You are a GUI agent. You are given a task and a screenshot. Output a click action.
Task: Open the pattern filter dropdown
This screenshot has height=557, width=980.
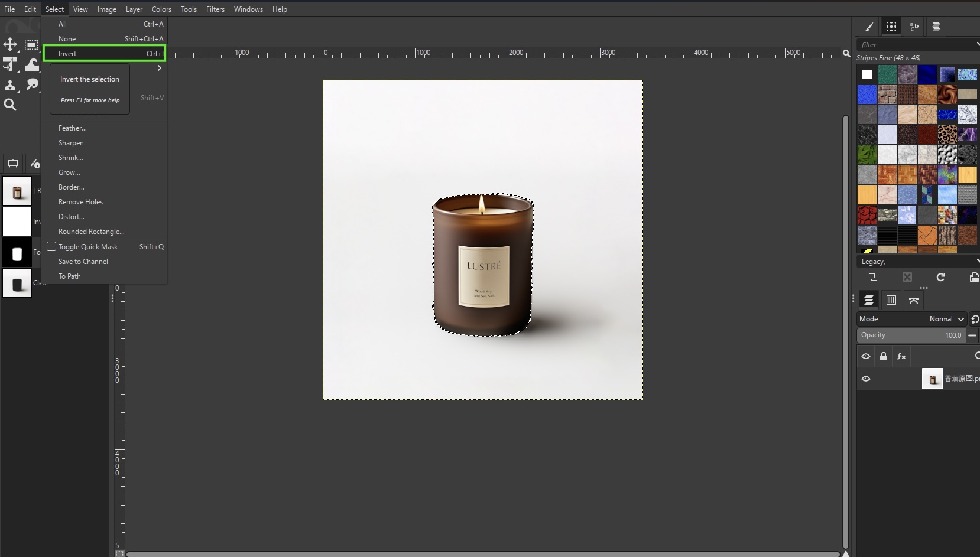coord(978,44)
